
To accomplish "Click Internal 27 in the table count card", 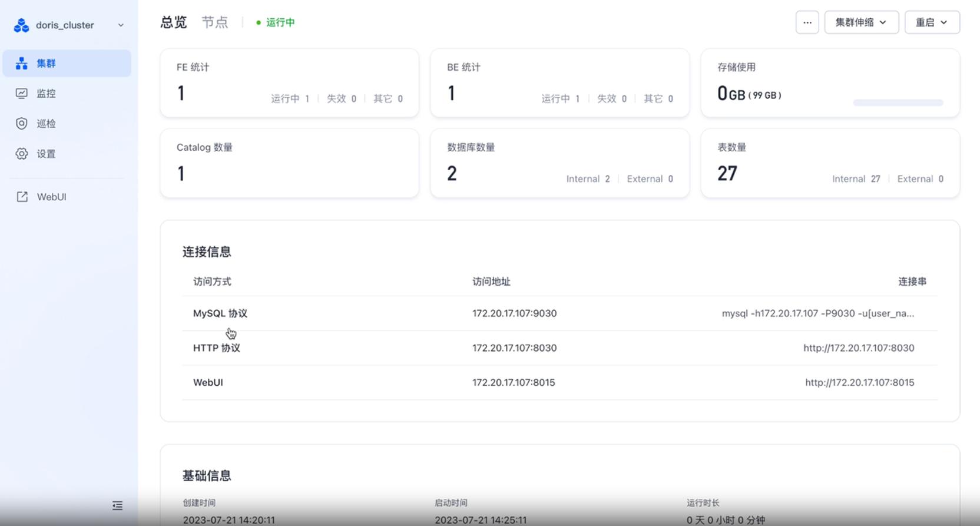I will (856, 179).
